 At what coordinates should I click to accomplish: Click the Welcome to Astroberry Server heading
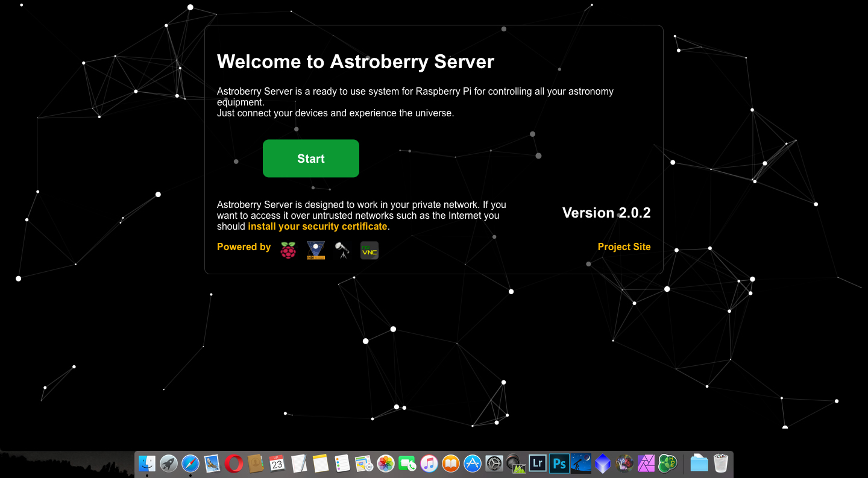click(x=356, y=61)
